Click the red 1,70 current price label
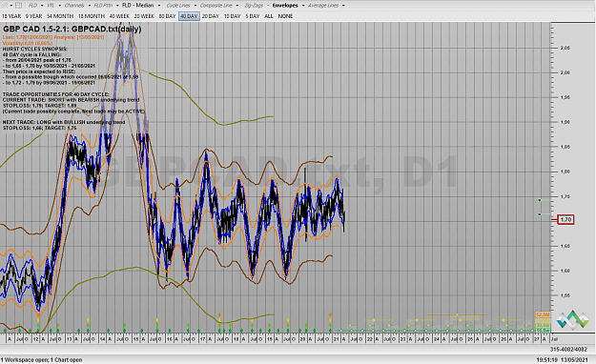This screenshot has height=364, width=596. 566,219
